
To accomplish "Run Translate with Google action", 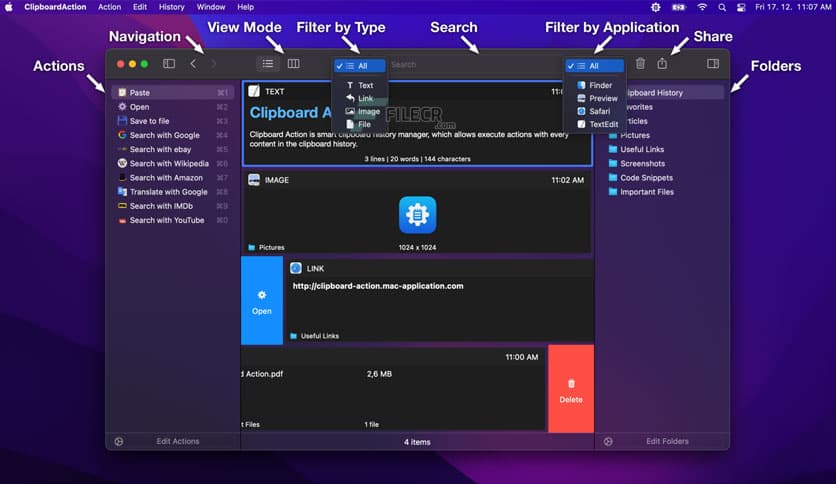I will pyautogui.click(x=173, y=192).
